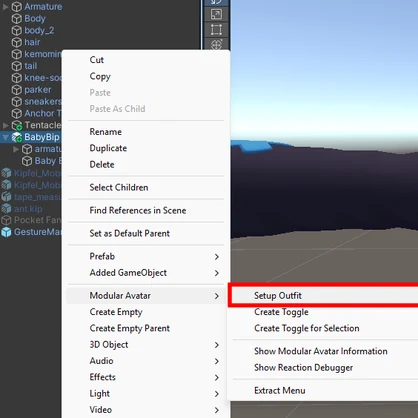Click the cube icon beside tail object
This screenshot has height=418, width=418.
tap(17, 66)
